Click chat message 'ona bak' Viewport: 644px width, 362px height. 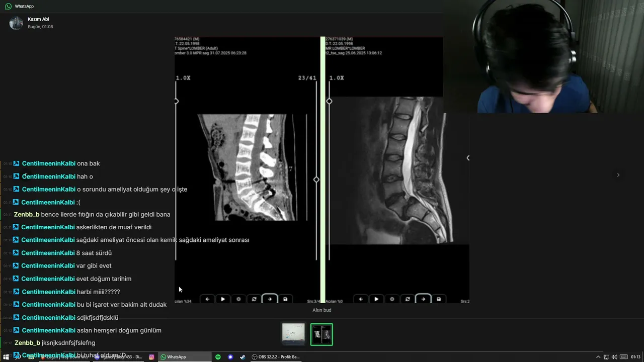pos(89,163)
